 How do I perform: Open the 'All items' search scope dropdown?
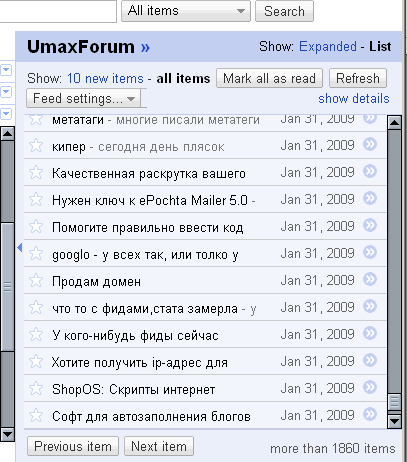(x=186, y=11)
